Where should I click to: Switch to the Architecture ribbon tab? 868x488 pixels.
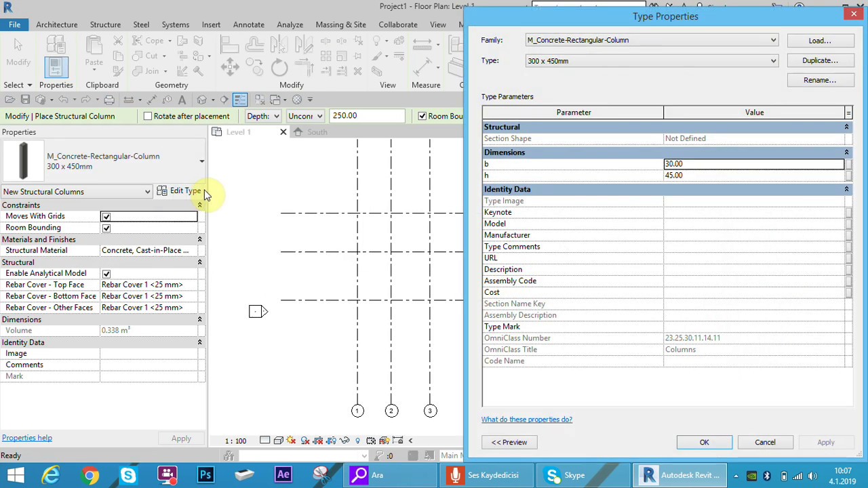point(57,24)
